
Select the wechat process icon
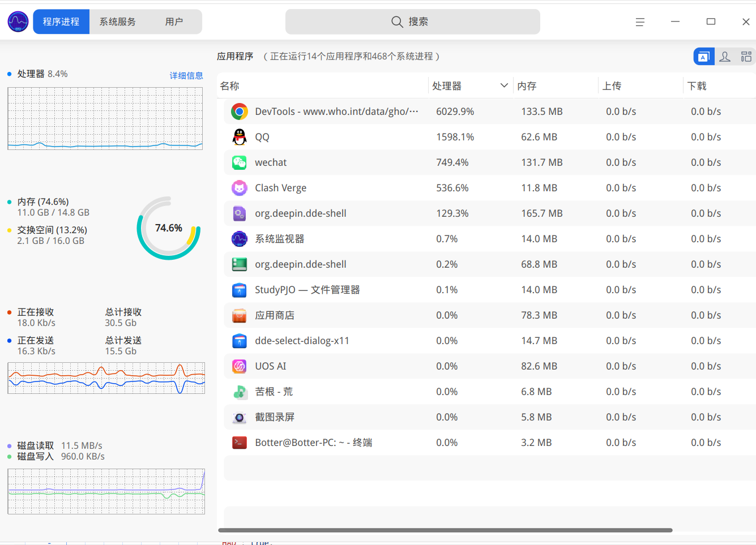coord(240,162)
